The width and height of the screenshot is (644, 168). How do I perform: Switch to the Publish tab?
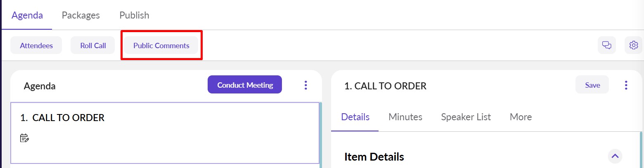134,15
